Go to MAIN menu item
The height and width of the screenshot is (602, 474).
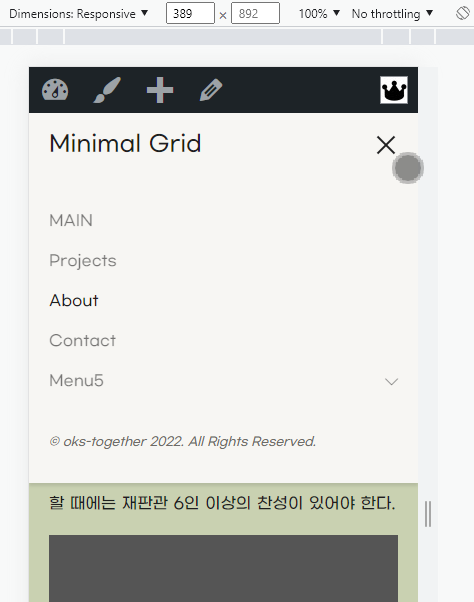click(x=71, y=220)
